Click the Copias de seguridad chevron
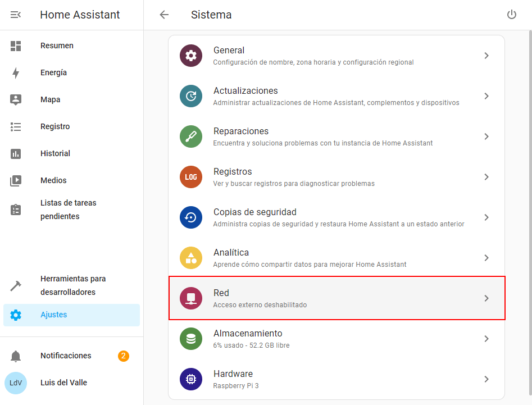Screen dimensions: 532x405 click(x=486, y=217)
